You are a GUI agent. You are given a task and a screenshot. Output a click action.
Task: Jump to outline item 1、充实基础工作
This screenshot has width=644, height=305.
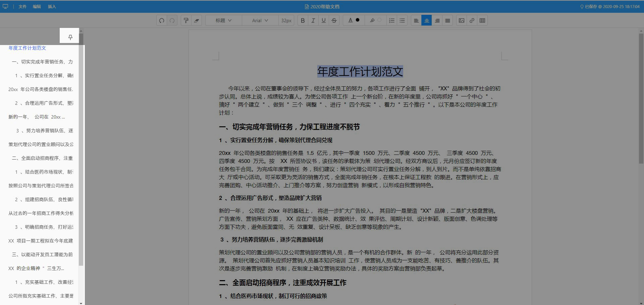(x=44, y=282)
